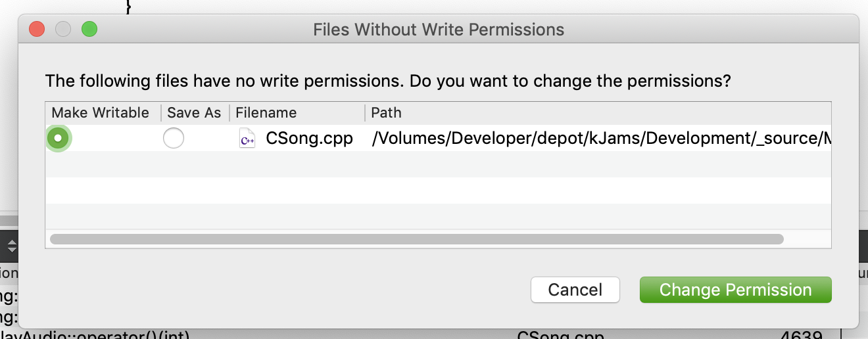Viewport: 868px width, 339px height.
Task: Click the first empty row below CSong.cpp
Action: pos(438,164)
